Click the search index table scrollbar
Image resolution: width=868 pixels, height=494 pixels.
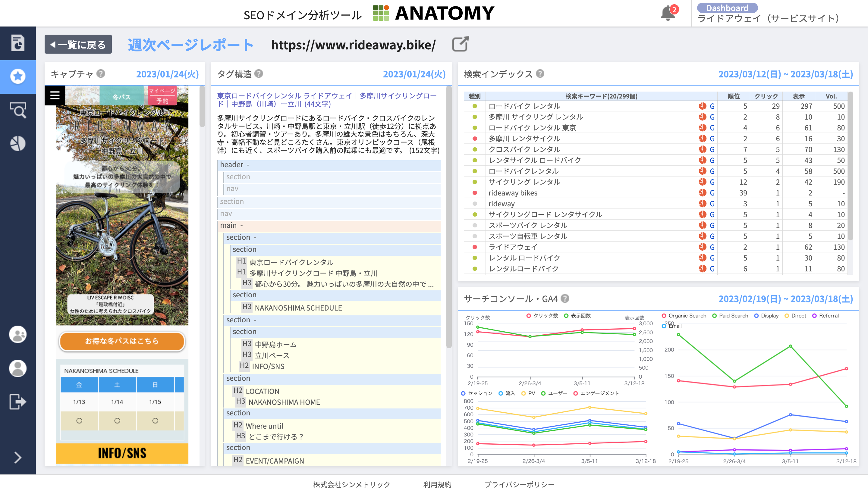coord(850,166)
